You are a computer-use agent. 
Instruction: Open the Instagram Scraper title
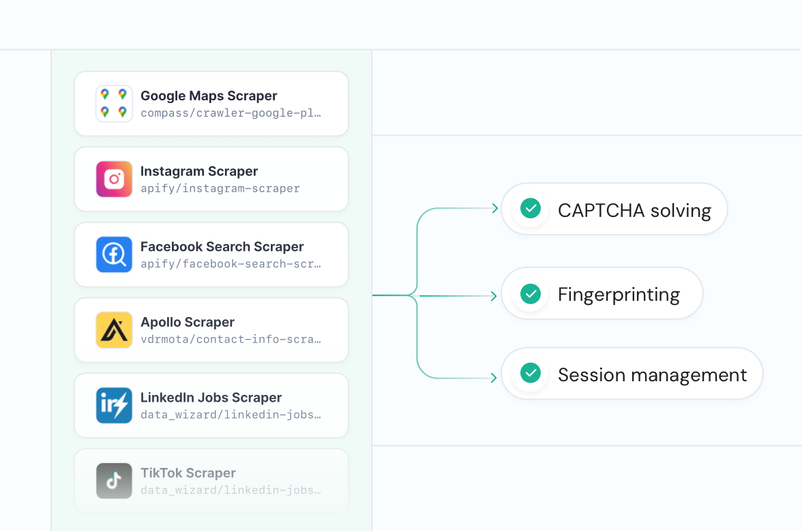[x=199, y=171]
